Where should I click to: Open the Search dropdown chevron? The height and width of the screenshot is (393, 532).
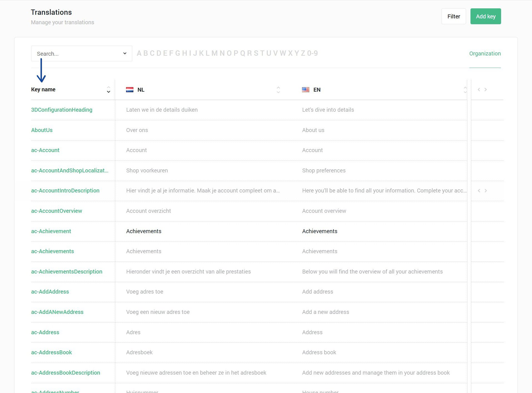125,53
